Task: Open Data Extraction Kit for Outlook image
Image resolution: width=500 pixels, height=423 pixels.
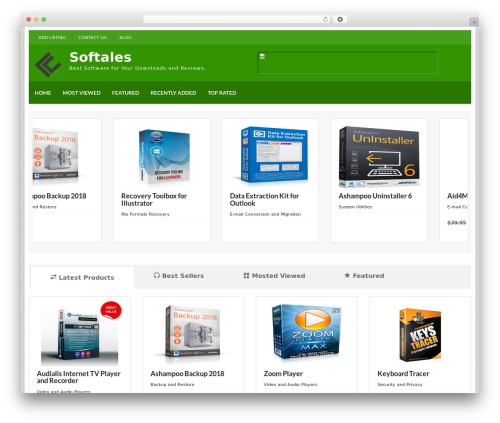Action: [x=274, y=155]
